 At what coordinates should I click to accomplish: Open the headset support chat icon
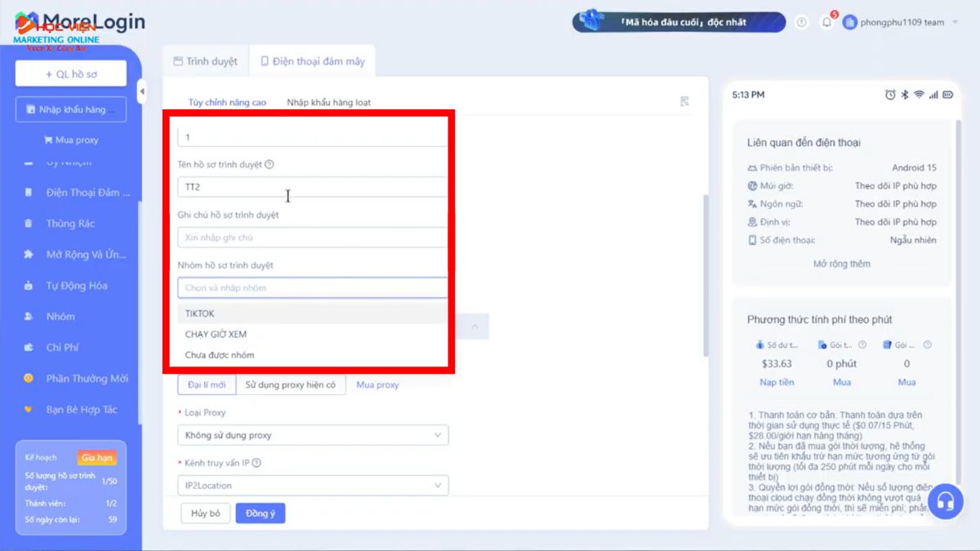pos(945,500)
